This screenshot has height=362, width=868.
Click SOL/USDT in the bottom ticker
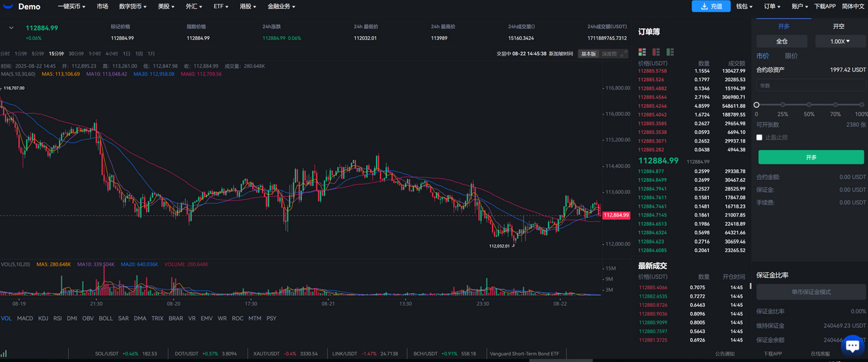(109, 353)
